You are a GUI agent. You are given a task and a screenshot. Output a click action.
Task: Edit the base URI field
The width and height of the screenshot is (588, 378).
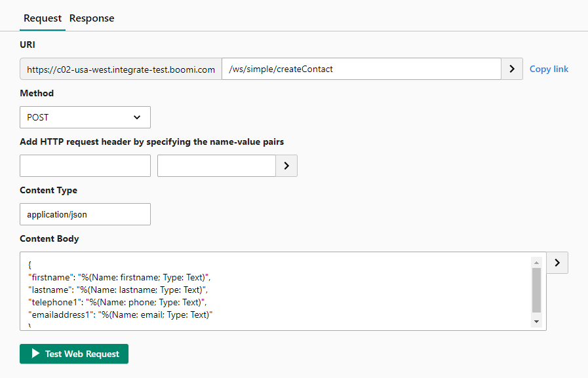click(x=120, y=68)
